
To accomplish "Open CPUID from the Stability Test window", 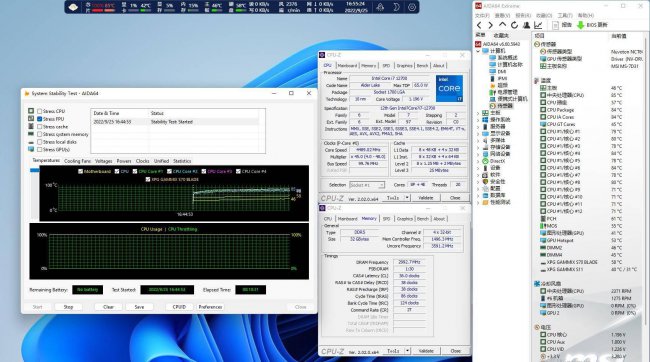I will pos(179,307).
